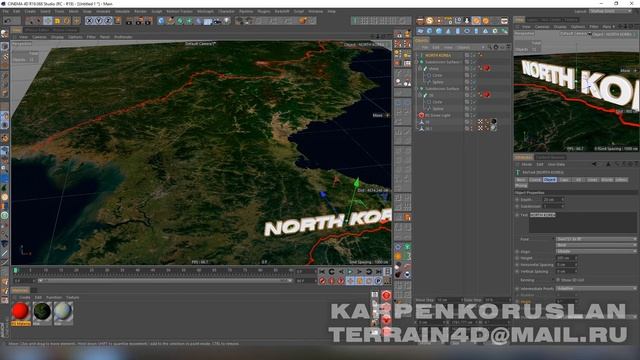The height and width of the screenshot is (360, 640).
Task: Open the Spline Pen tool icon
Action: point(170,21)
